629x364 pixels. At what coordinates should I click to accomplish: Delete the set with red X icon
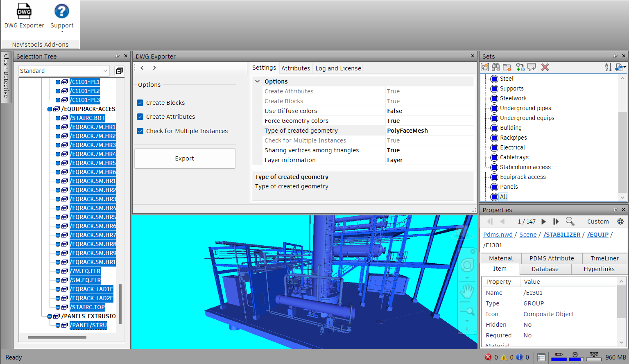(x=545, y=67)
